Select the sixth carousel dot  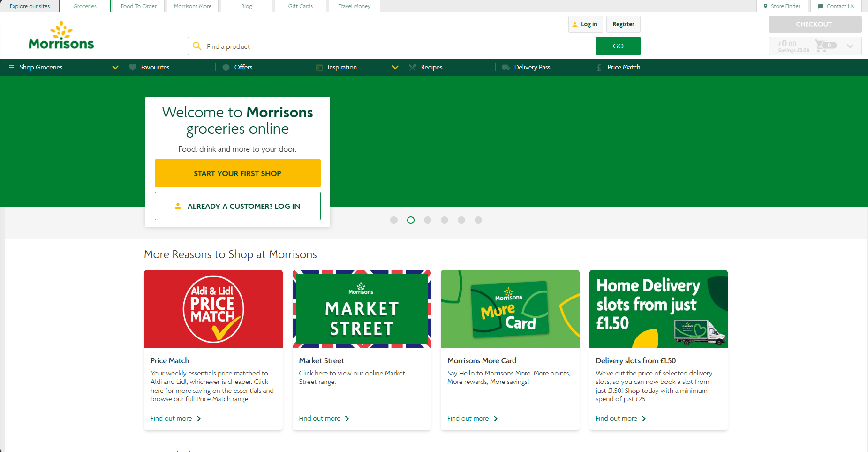point(478,220)
